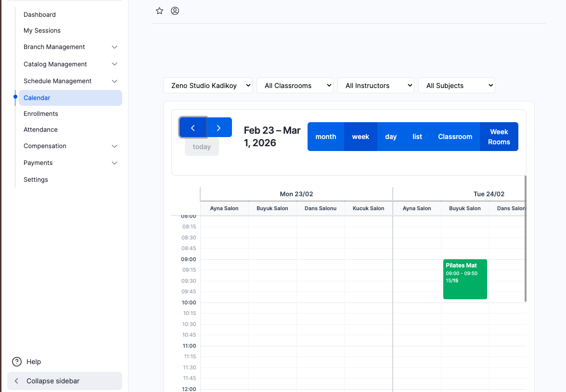566x392 pixels.
Task: Expand Branch Management section
Action: click(x=115, y=47)
